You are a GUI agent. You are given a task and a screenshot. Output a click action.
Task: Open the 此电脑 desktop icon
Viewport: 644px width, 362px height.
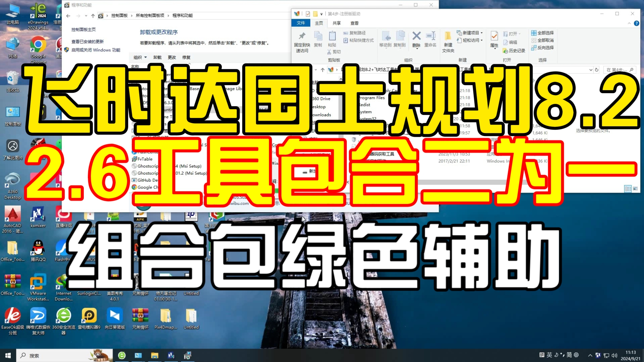[x=13, y=14]
